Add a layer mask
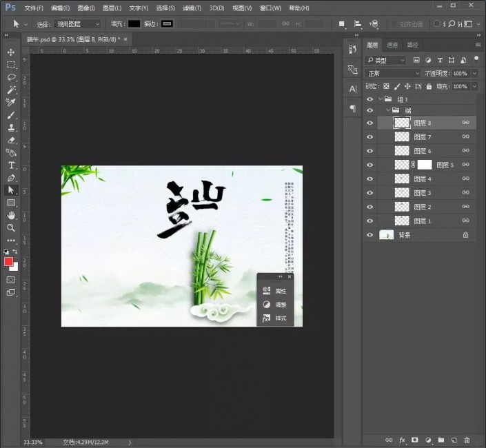Image resolution: width=486 pixels, height=448 pixels. tap(415, 440)
